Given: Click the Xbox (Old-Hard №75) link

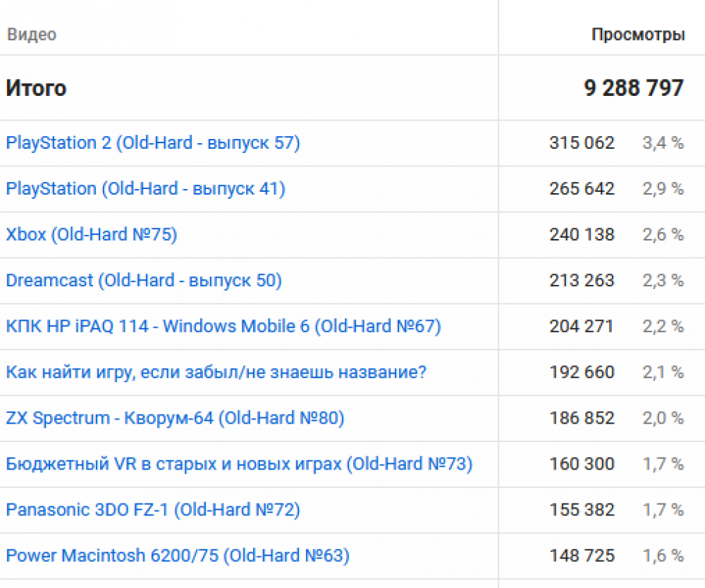Looking at the screenshot, I should coord(92,235).
